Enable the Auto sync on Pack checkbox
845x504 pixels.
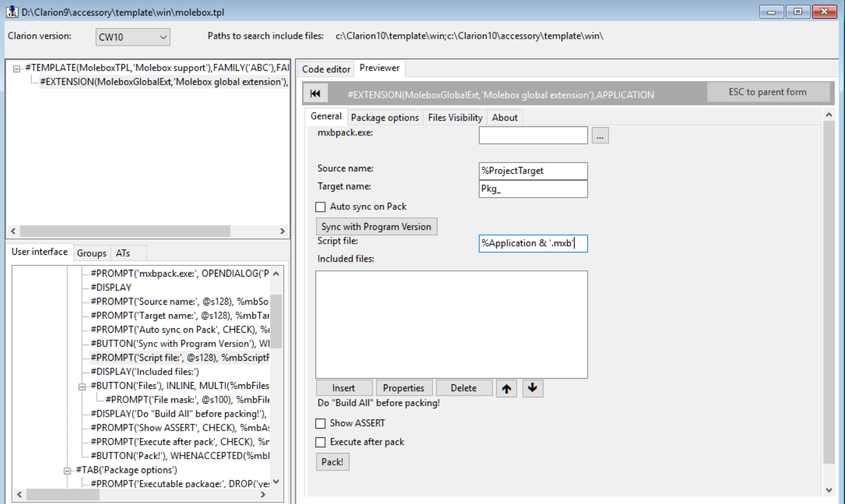click(x=321, y=207)
